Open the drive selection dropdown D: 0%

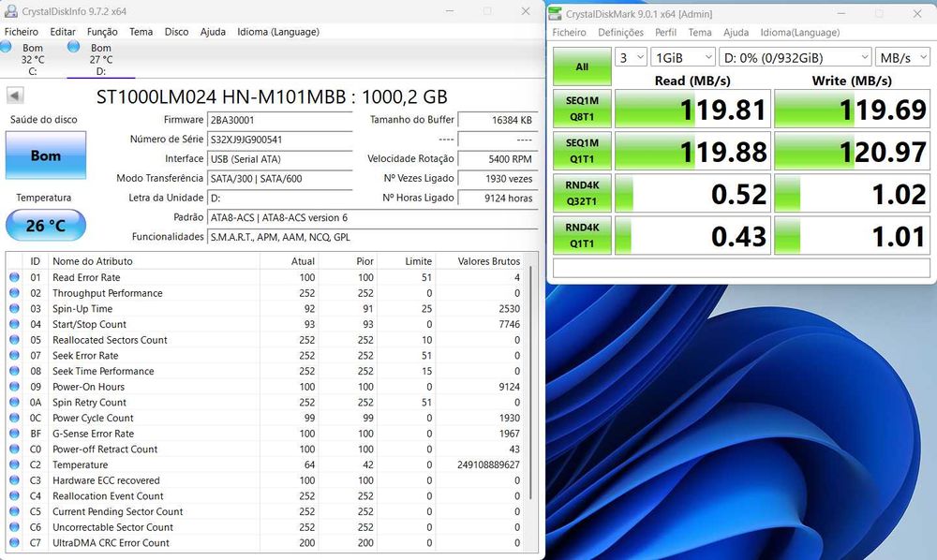click(x=796, y=57)
